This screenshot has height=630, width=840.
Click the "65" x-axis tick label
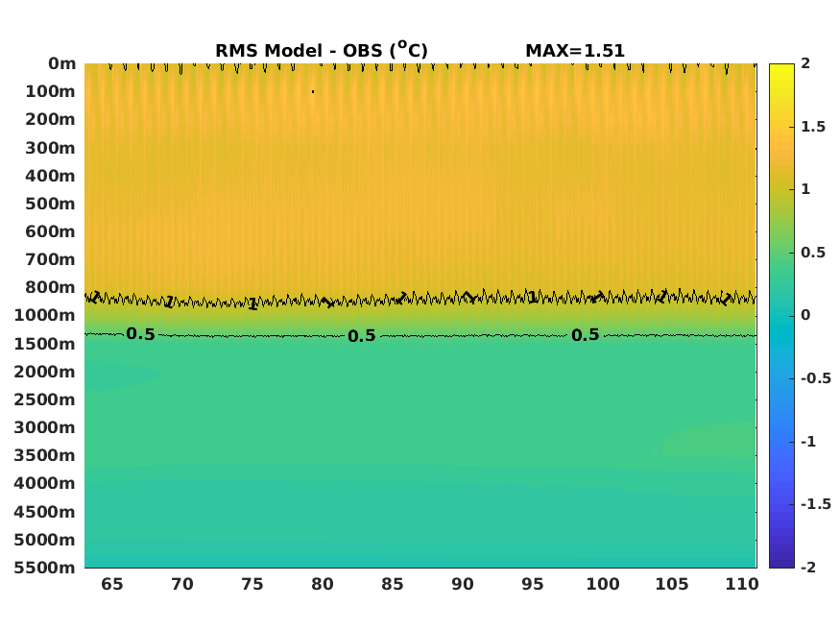click(112, 584)
